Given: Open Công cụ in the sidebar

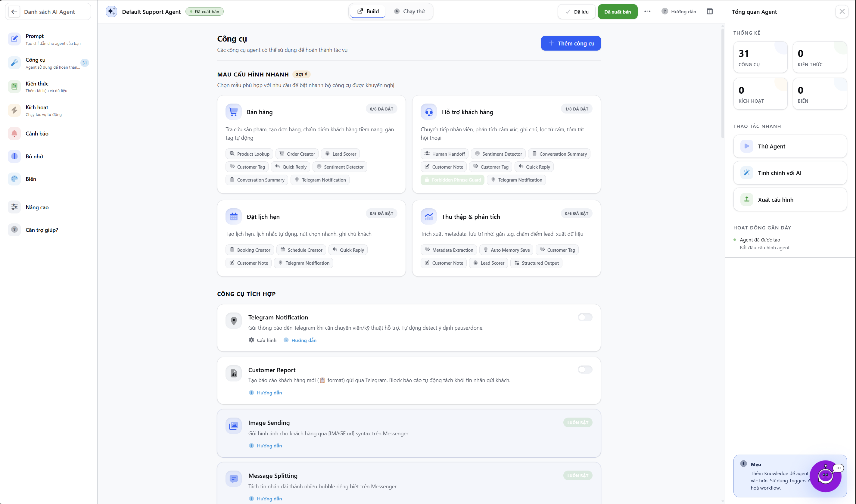Looking at the screenshot, I should 48,63.
